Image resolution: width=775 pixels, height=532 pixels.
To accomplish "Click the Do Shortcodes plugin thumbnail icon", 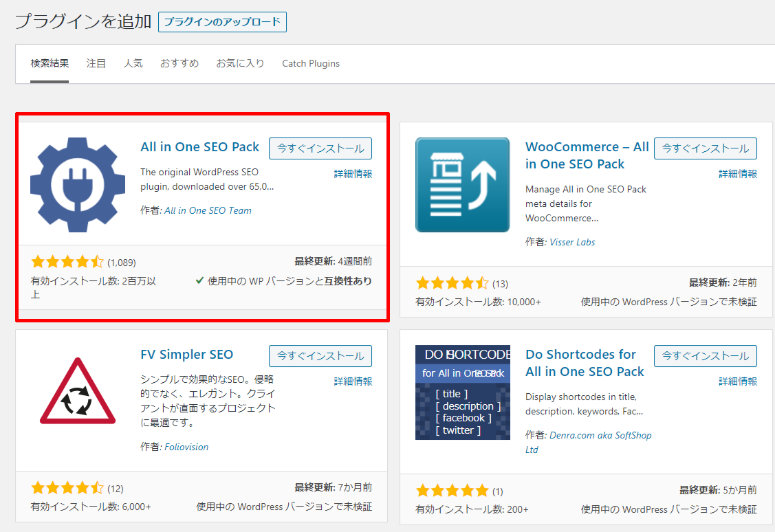I will coord(462,392).
